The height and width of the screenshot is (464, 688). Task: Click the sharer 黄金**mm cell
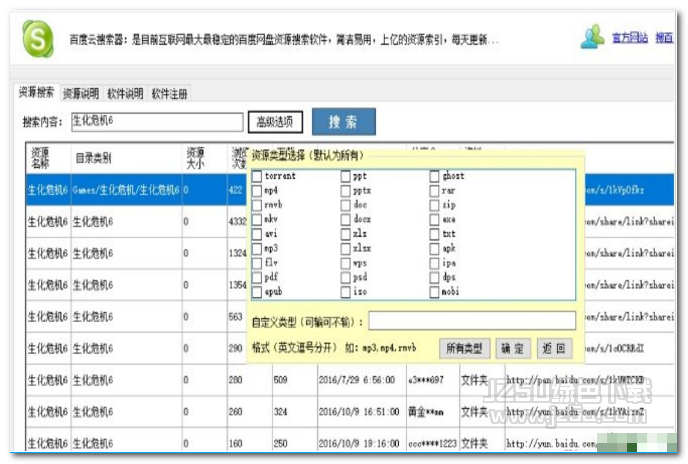(432, 411)
